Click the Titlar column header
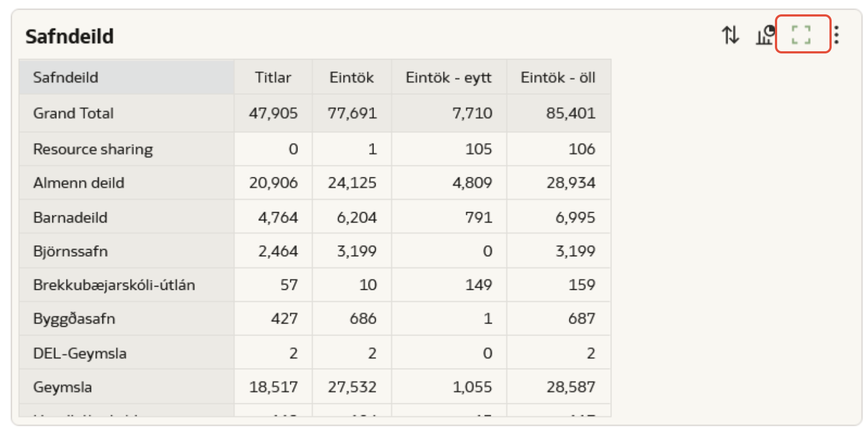This screenshot has height=427, width=868. (x=273, y=77)
